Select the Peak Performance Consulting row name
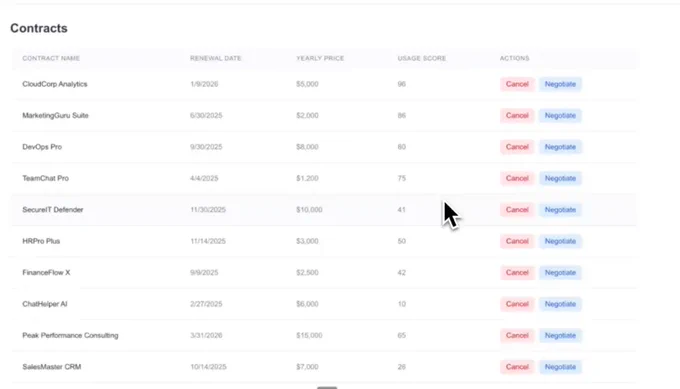680x389 pixels. [70, 335]
